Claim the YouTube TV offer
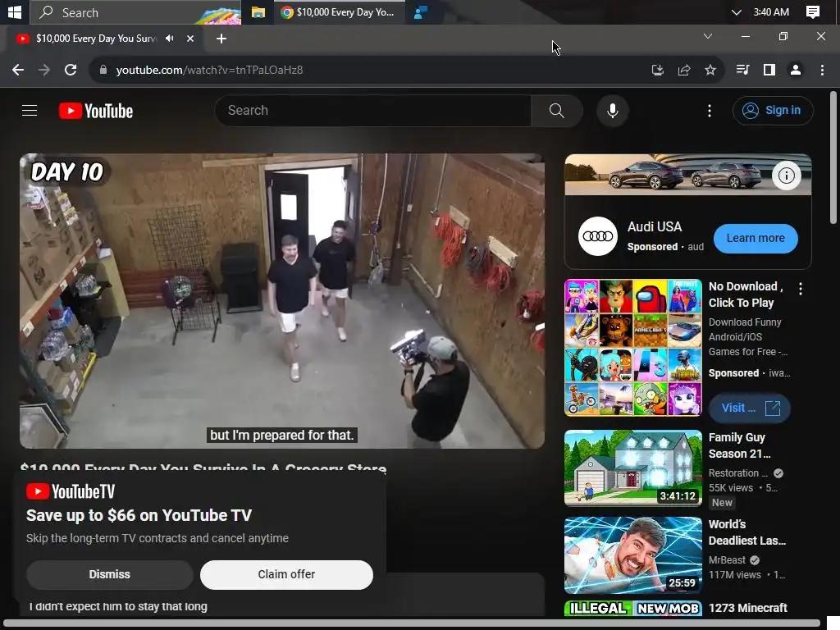Image resolution: width=840 pixels, height=630 pixels. pyautogui.click(x=286, y=574)
